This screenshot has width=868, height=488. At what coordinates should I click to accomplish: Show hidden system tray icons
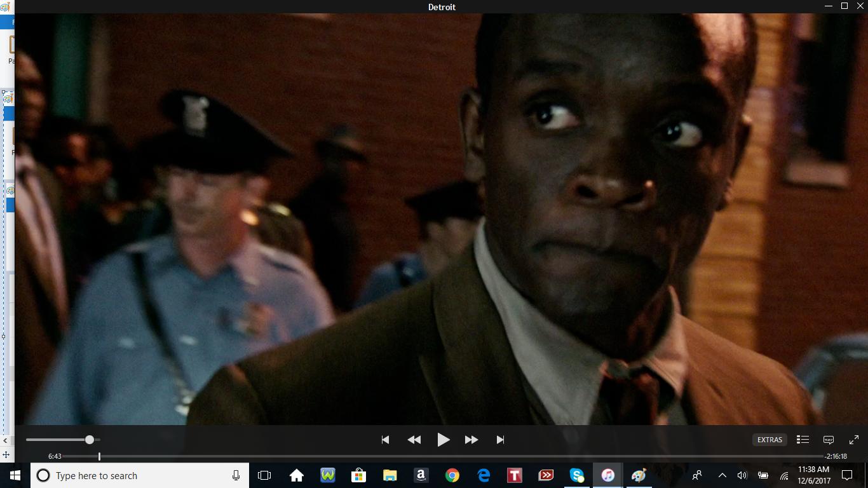pyautogui.click(x=722, y=475)
